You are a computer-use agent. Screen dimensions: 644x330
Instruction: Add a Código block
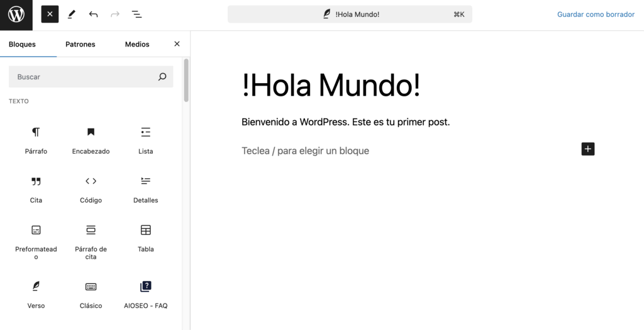(91, 189)
